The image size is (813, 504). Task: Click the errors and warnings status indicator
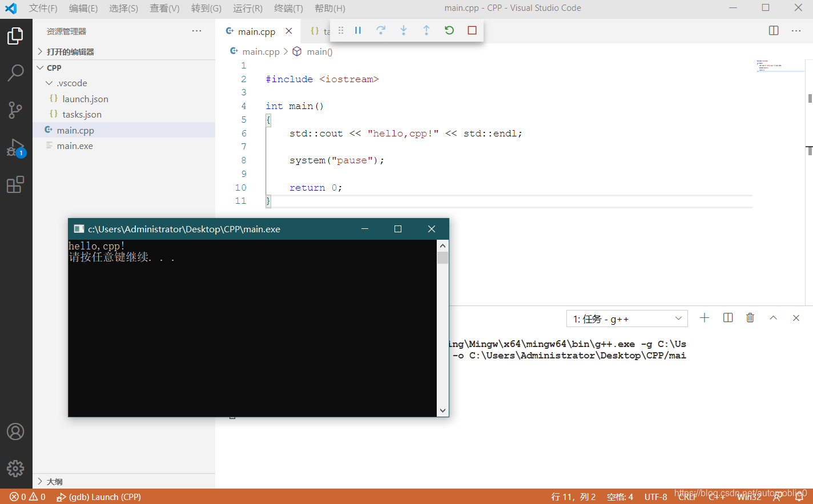(x=27, y=497)
